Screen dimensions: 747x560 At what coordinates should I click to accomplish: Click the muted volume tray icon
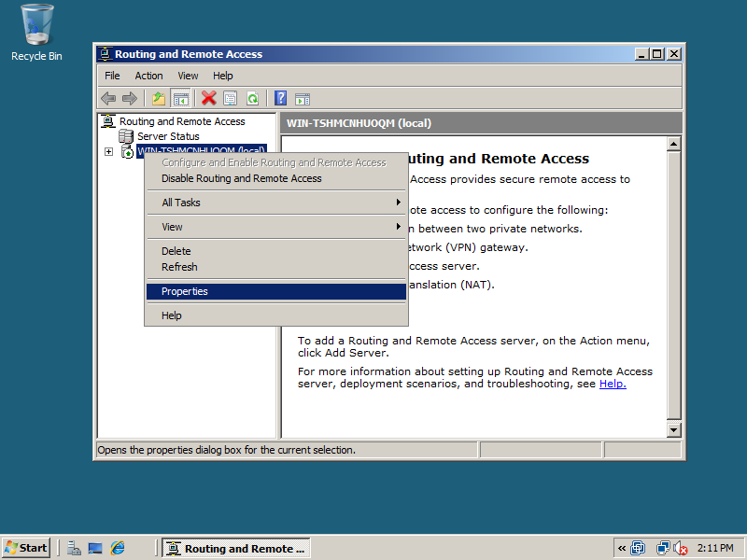tap(681, 549)
